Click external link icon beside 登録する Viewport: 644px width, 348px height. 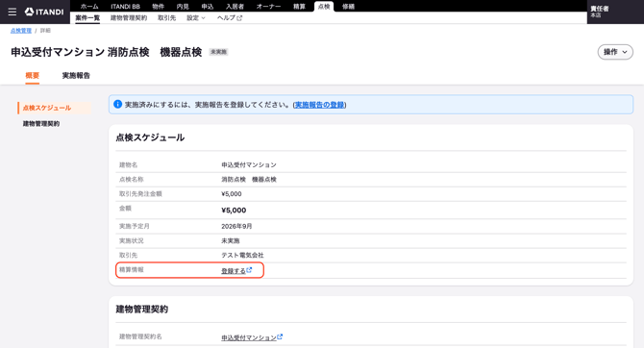249,270
